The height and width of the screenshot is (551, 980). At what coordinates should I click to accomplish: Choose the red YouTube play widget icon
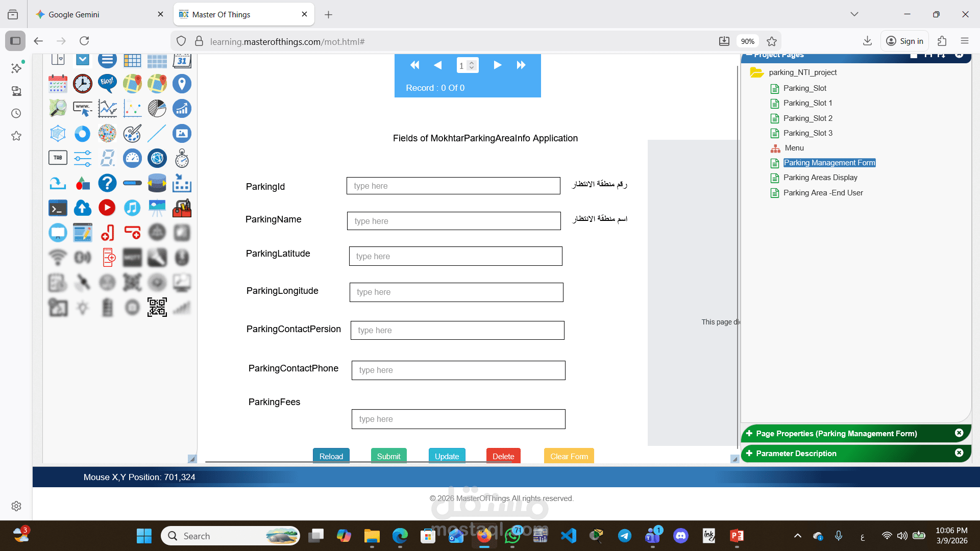[107, 208]
